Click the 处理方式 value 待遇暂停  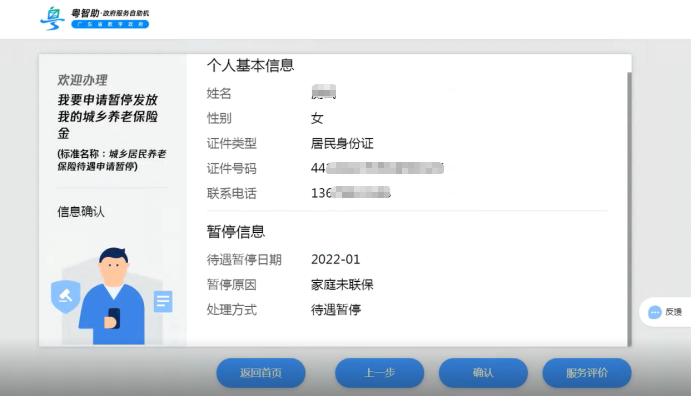click(x=336, y=310)
